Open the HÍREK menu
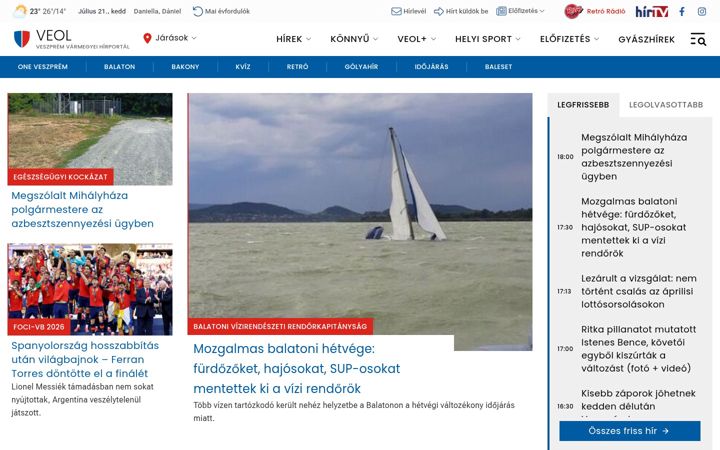Viewport: 720px width, 450px height. (x=289, y=39)
